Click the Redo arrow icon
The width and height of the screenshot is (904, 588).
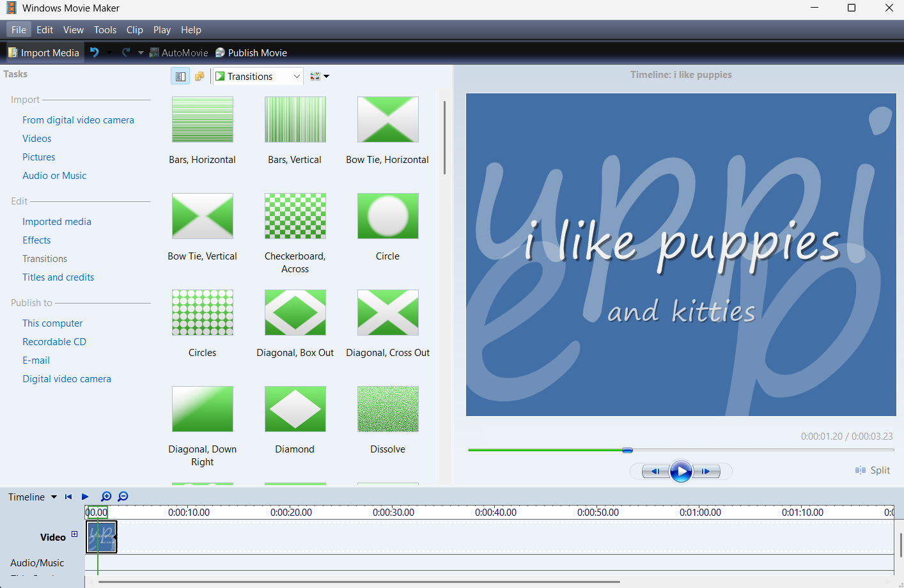tap(126, 52)
